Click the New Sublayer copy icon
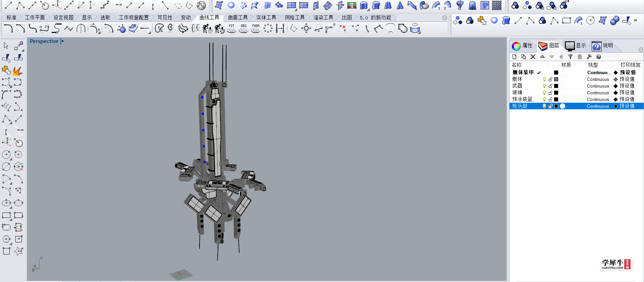The height and width of the screenshot is (282, 644). tap(524, 57)
